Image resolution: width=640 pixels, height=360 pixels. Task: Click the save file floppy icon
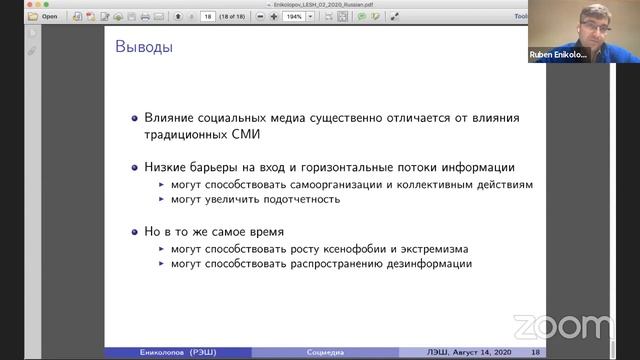coord(131,17)
